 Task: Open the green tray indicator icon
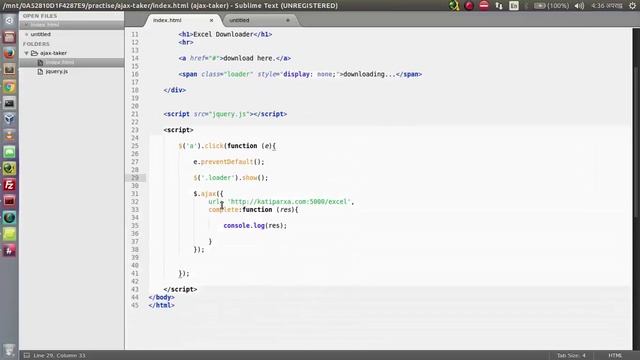click(454, 6)
